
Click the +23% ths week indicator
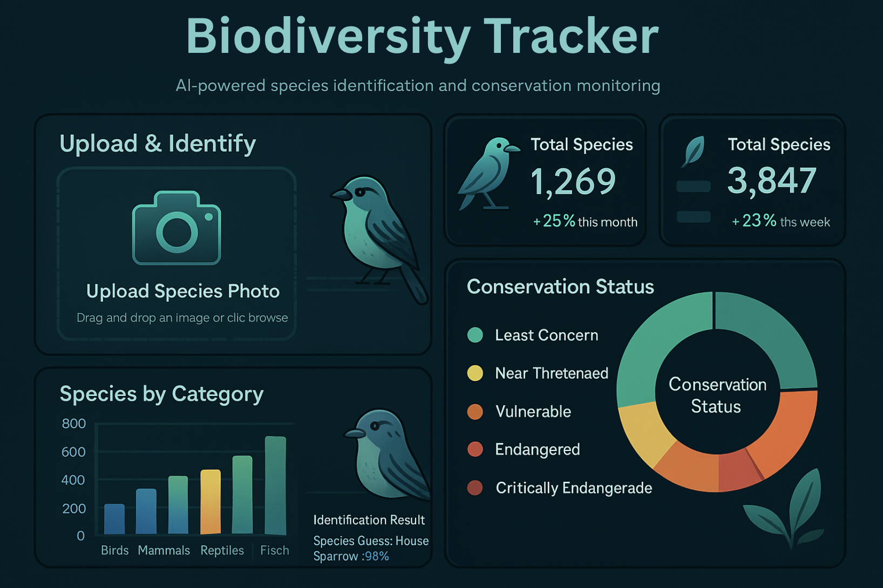click(x=780, y=221)
